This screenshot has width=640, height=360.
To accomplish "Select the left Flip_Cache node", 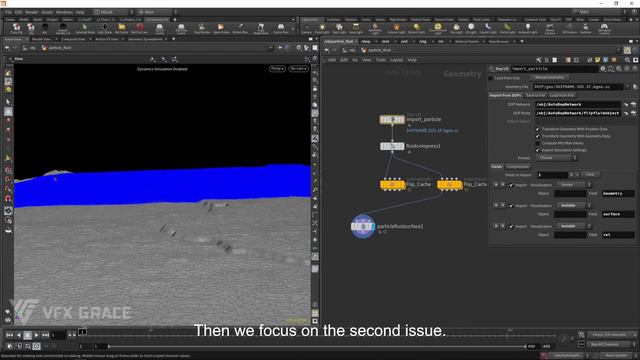I will coord(392,184).
